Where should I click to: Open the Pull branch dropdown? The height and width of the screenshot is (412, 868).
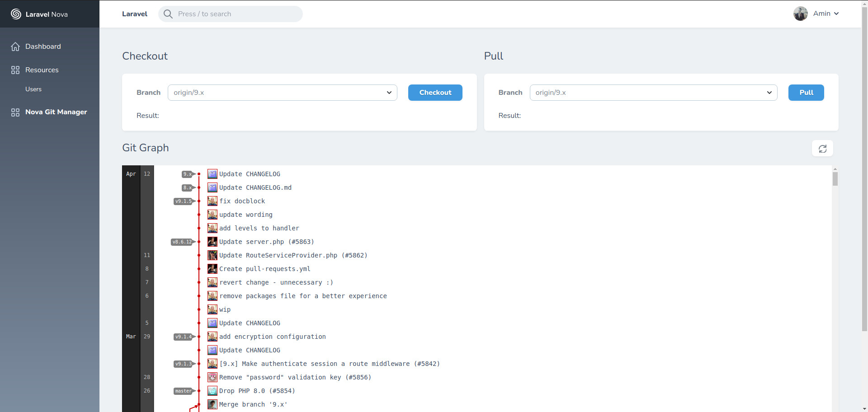[654, 93]
